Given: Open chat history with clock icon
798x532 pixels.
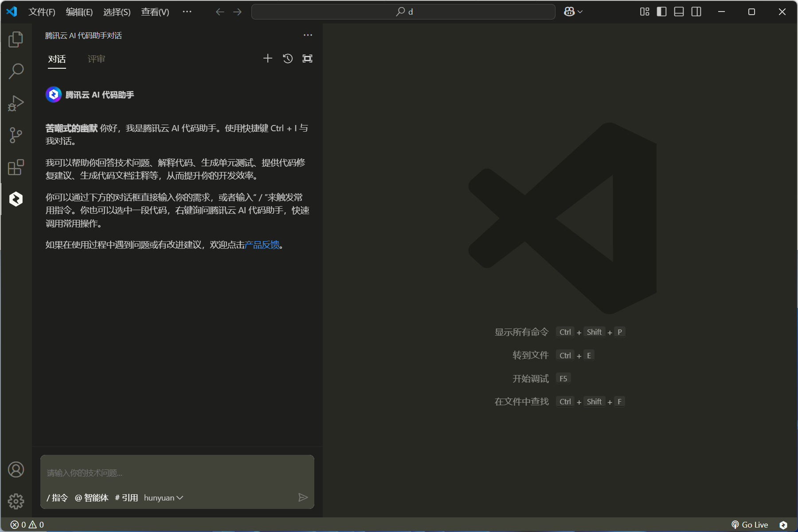Looking at the screenshot, I should coord(288,59).
